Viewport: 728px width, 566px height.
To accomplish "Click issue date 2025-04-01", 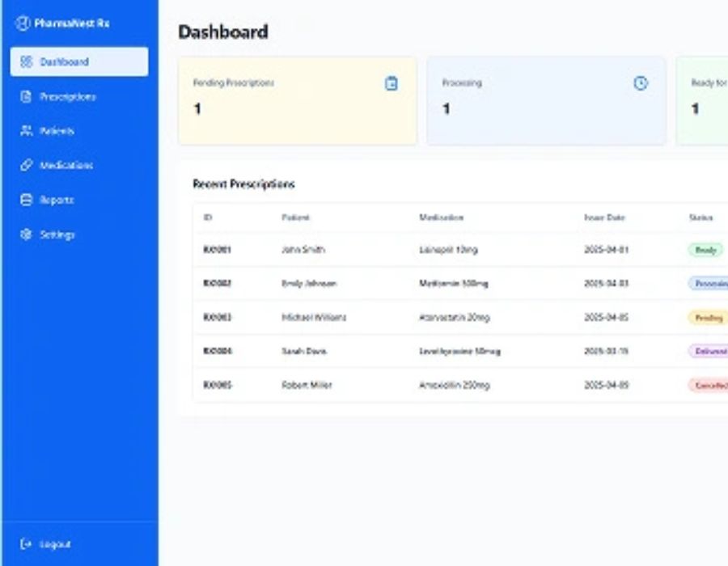I will (607, 250).
